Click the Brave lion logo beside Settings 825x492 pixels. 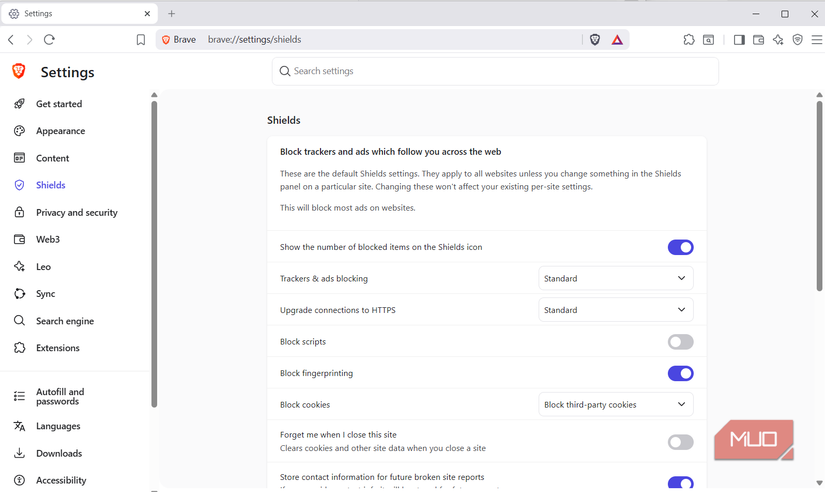(x=19, y=71)
